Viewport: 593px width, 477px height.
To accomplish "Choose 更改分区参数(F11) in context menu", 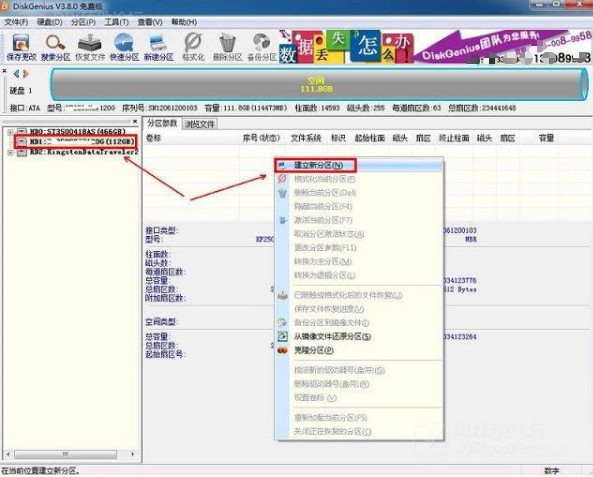I will [359, 248].
